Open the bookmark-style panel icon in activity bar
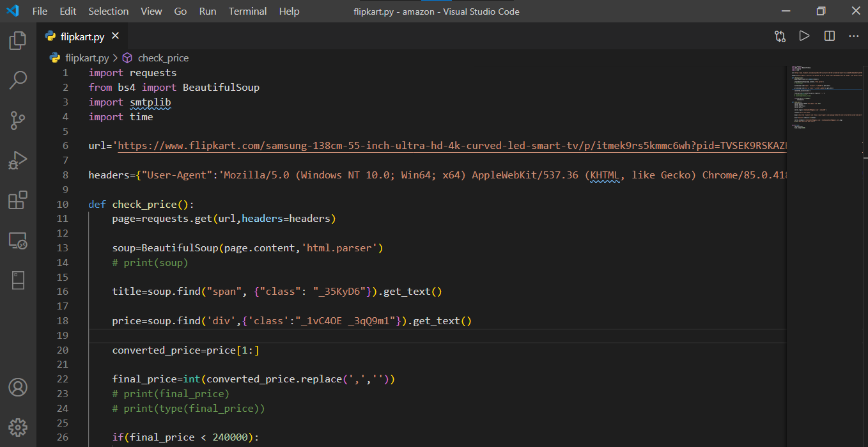 click(x=18, y=280)
